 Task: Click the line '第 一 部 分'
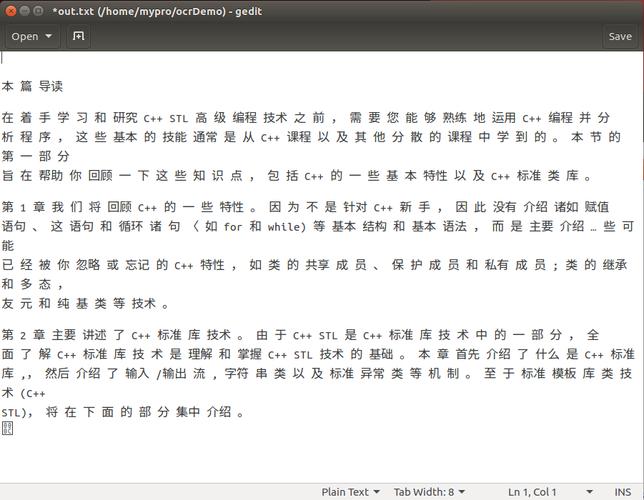pyautogui.click(x=35, y=156)
